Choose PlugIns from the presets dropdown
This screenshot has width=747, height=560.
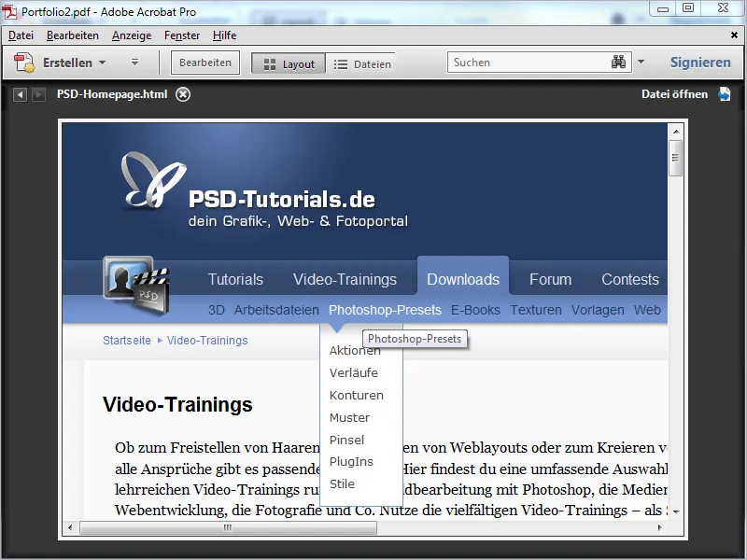pyautogui.click(x=351, y=462)
